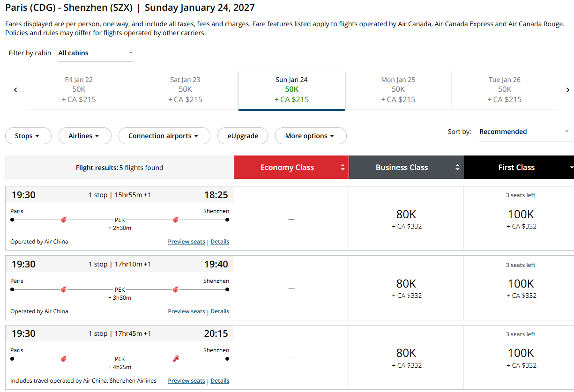Click sort arrows on Business Class header
The image size is (574, 392).
457,168
